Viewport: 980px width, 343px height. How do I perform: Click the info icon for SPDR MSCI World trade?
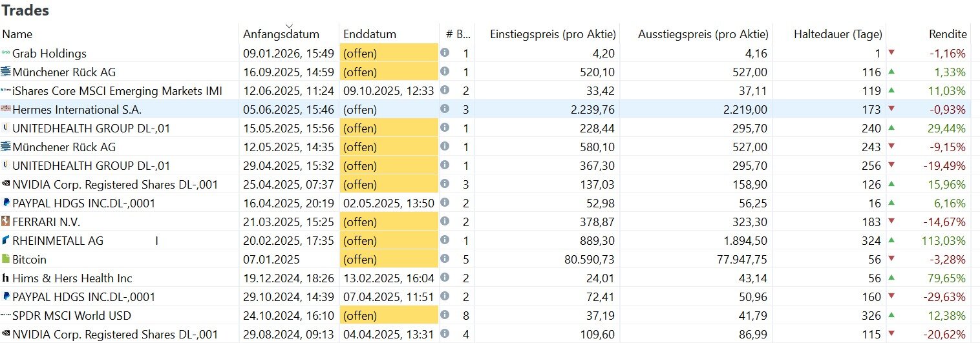(445, 315)
